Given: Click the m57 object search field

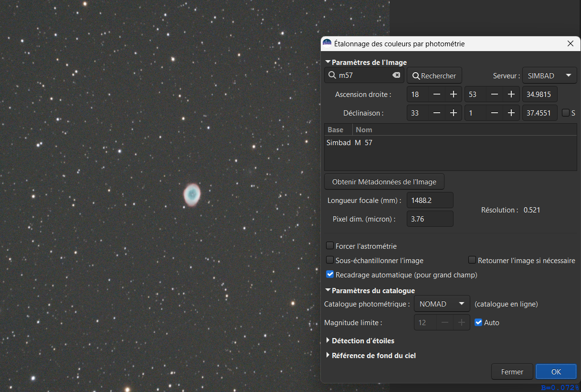Looking at the screenshot, I should [364, 75].
